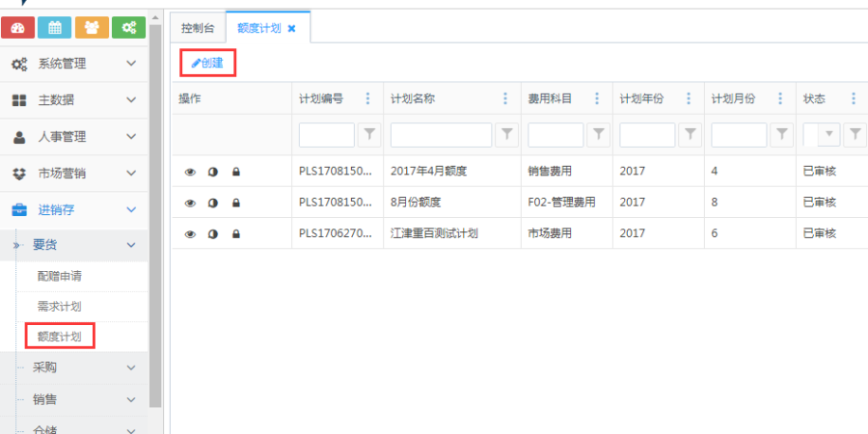Click eye icon for 8月份额度 row

(190, 203)
